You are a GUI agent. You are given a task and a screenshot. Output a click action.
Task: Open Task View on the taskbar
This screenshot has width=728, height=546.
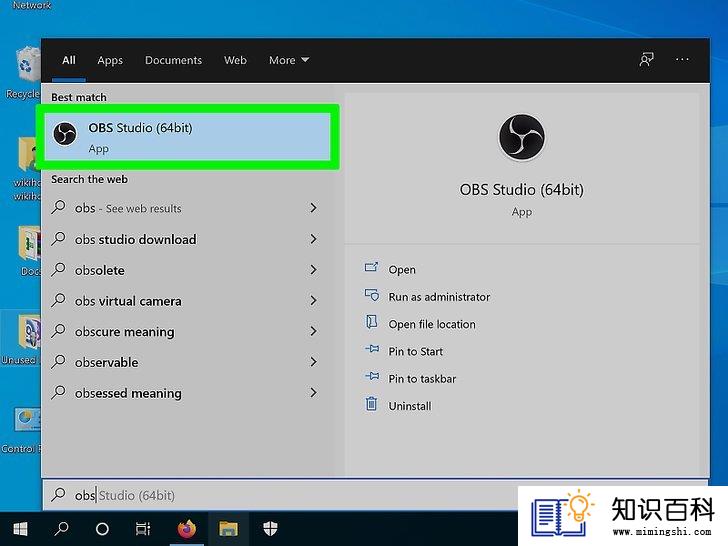143,529
